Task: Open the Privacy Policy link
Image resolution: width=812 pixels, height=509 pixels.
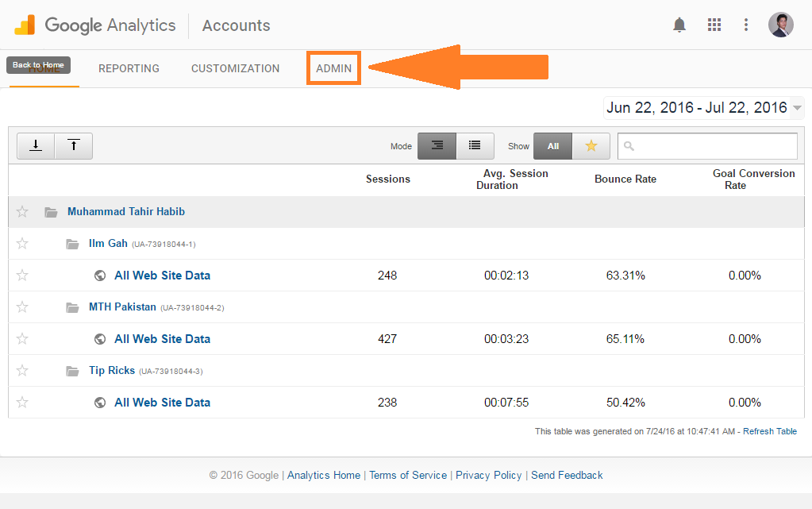Action: pos(488,476)
